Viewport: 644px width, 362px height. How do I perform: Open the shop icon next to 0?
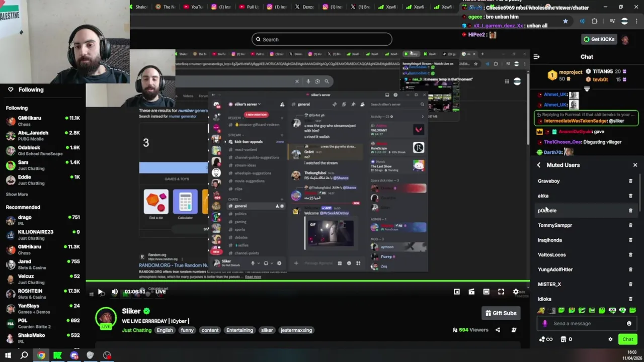[563, 339]
